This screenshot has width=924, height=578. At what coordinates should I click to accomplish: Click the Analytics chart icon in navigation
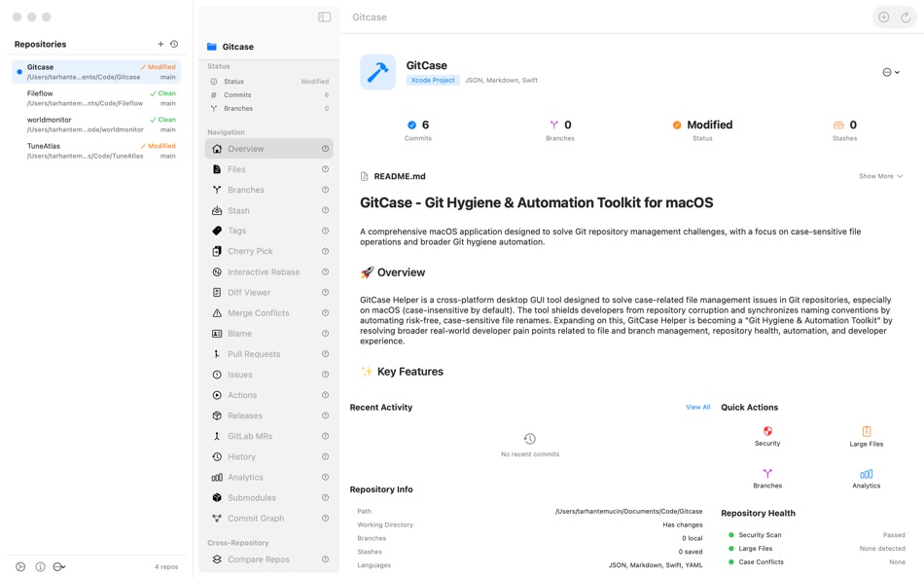pos(217,478)
